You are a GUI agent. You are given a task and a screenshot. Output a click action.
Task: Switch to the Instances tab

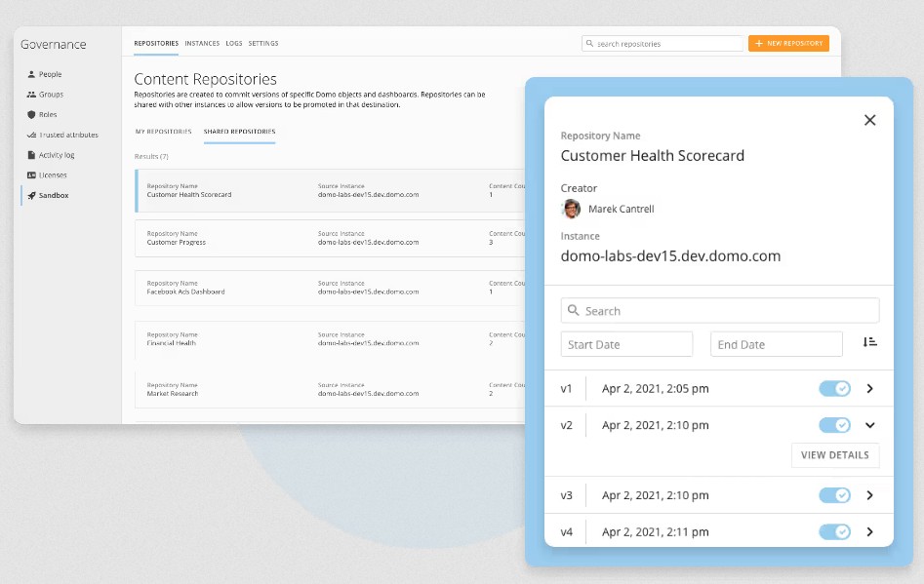point(202,44)
